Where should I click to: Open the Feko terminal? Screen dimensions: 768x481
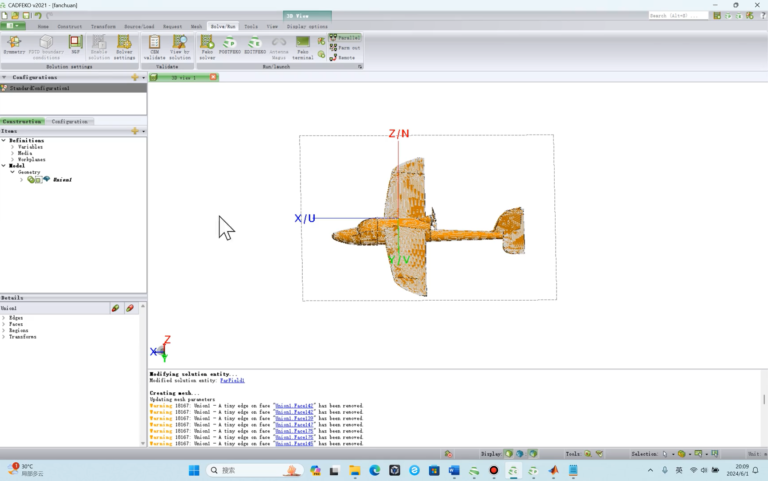pyautogui.click(x=303, y=48)
